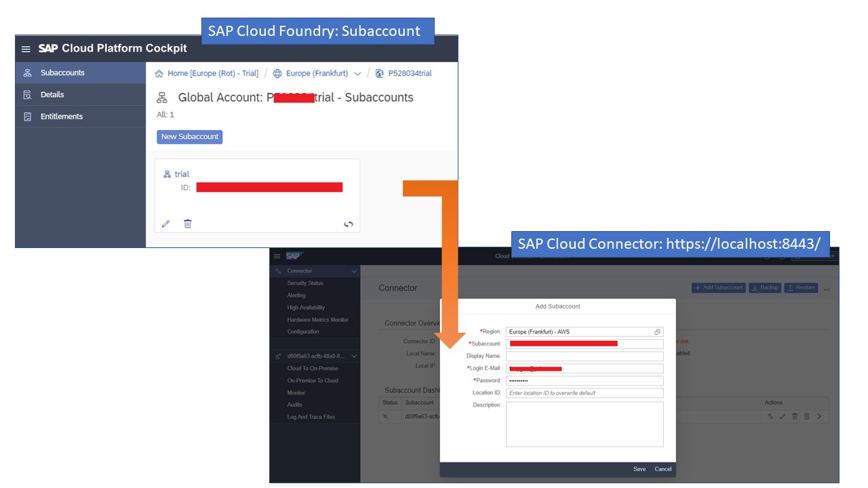868x488 pixels.
Task: Click the Location ID input field
Action: [585, 393]
